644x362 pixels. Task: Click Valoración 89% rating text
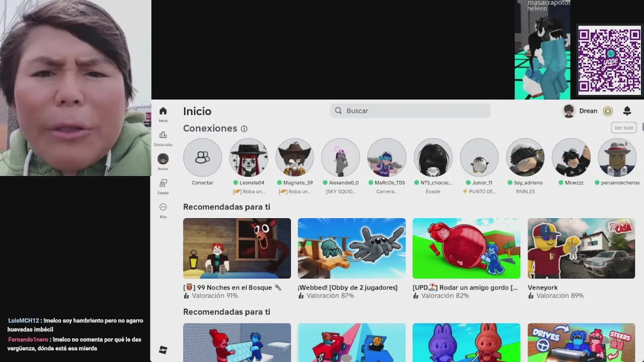(x=560, y=296)
